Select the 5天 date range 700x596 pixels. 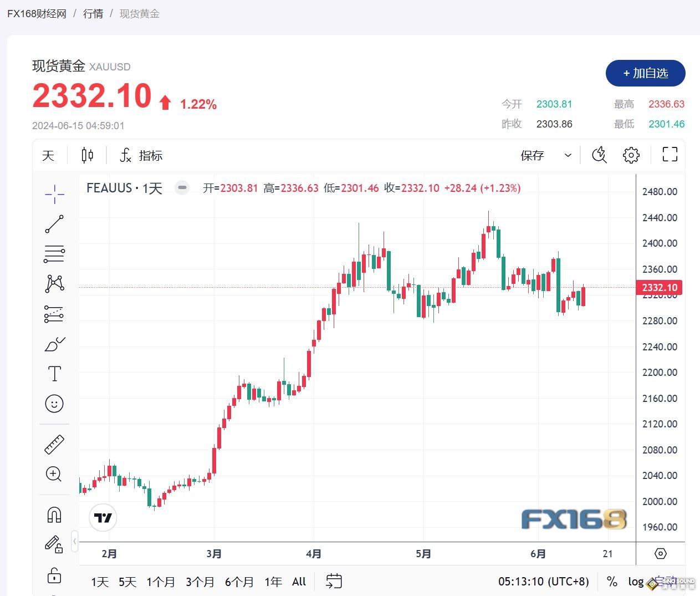tap(127, 582)
